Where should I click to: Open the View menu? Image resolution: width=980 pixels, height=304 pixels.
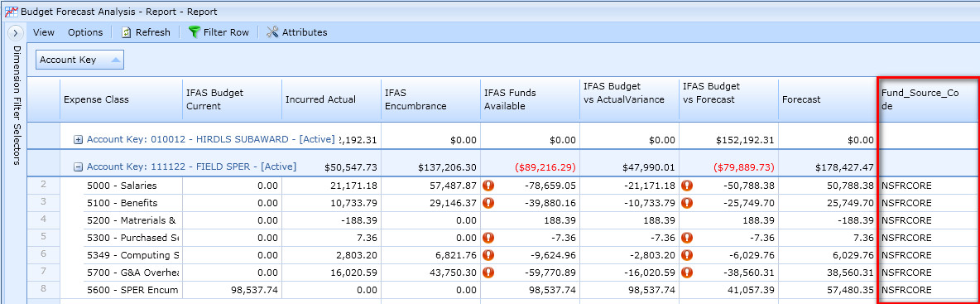(44, 32)
